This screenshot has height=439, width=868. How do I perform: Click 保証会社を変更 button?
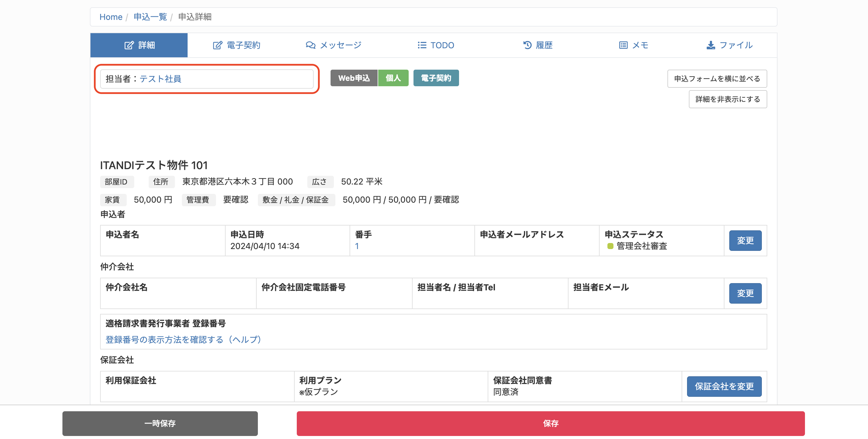(x=724, y=387)
